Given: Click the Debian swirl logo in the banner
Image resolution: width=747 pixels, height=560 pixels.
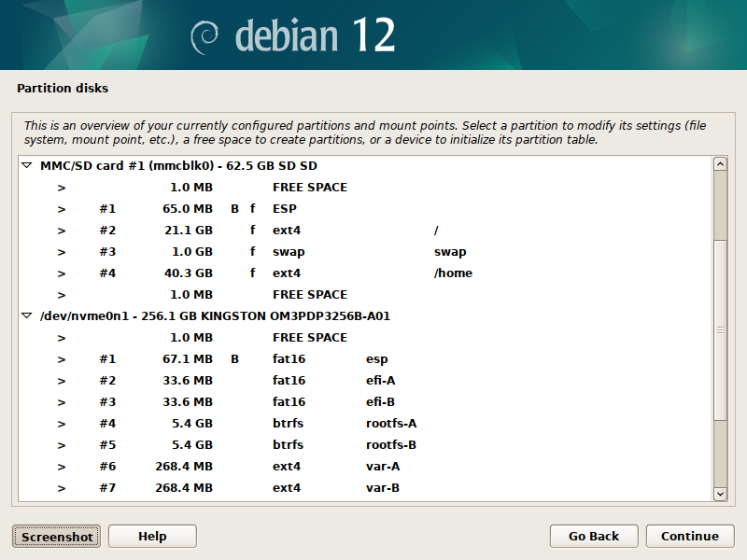Looking at the screenshot, I should (204, 37).
